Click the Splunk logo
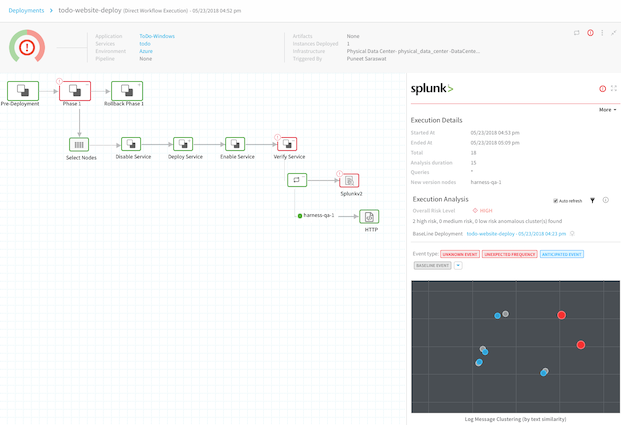 click(x=432, y=88)
